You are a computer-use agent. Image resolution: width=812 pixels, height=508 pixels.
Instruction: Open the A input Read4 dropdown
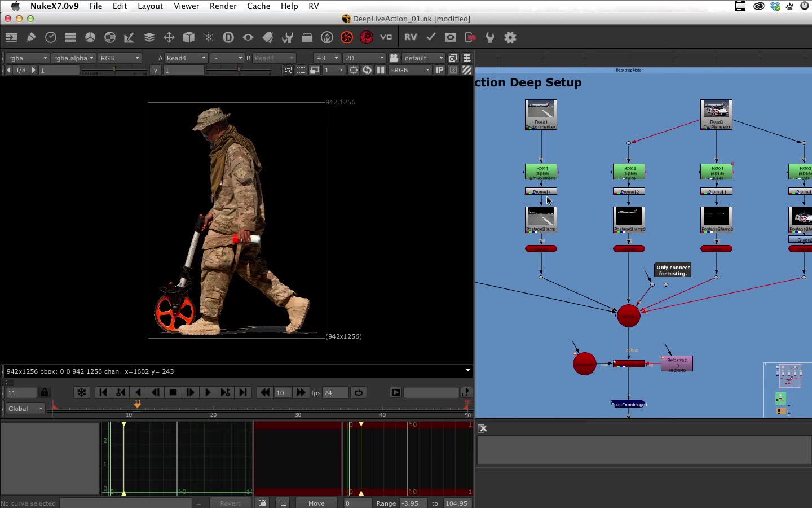[x=187, y=58]
